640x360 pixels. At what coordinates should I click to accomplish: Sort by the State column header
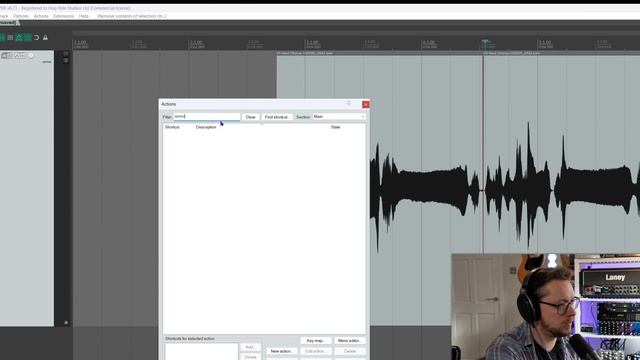point(336,127)
